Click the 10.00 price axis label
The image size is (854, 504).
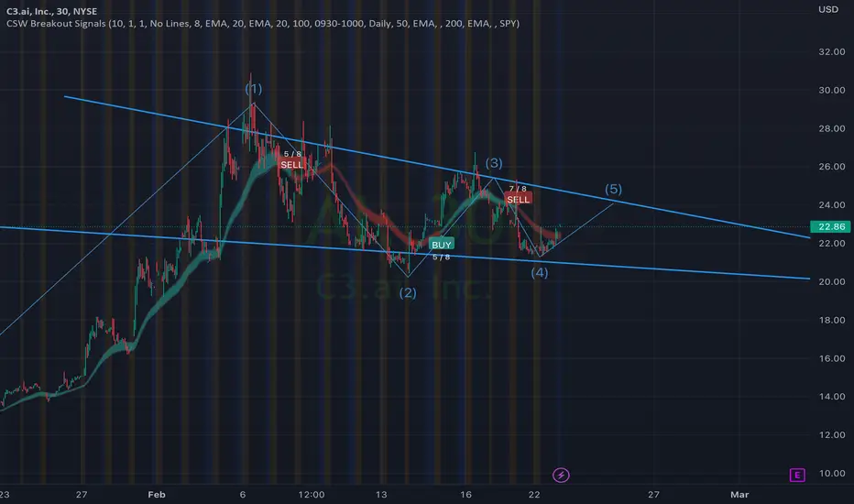coord(832,473)
